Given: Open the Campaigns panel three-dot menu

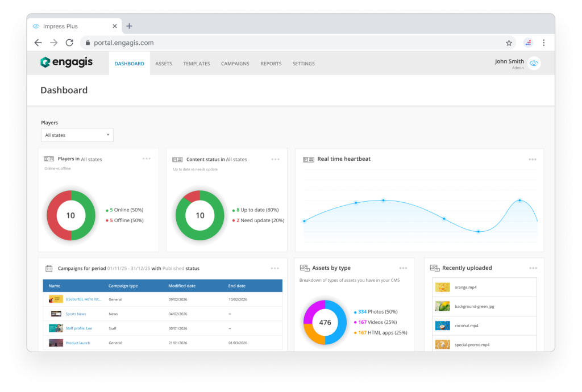Looking at the screenshot, I should pos(275,268).
